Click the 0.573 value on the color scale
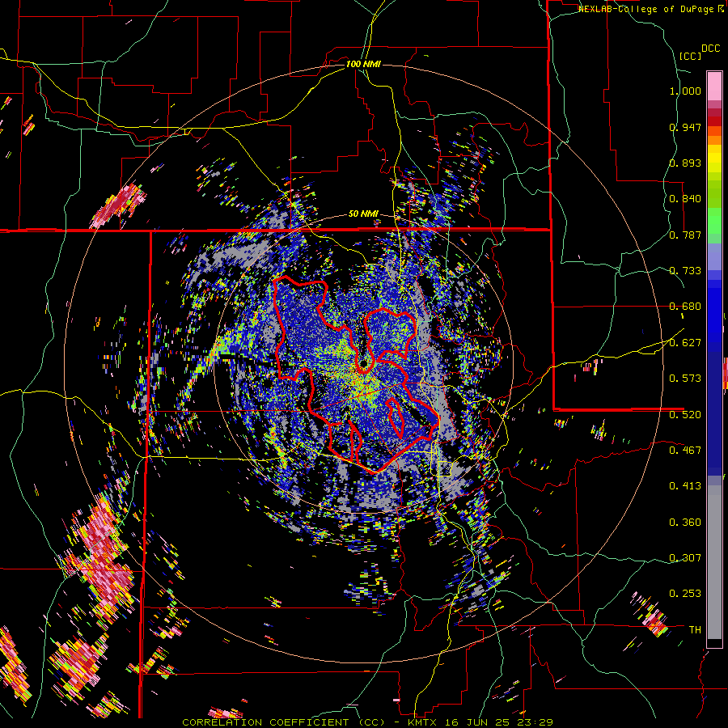Image resolution: width=728 pixels, height=728 pixels. pyautogui.click(x=685, y=379)
